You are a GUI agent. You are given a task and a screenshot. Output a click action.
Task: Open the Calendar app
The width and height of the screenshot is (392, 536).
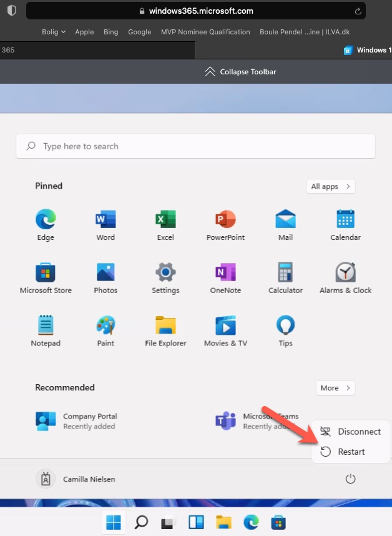[346, 225]
